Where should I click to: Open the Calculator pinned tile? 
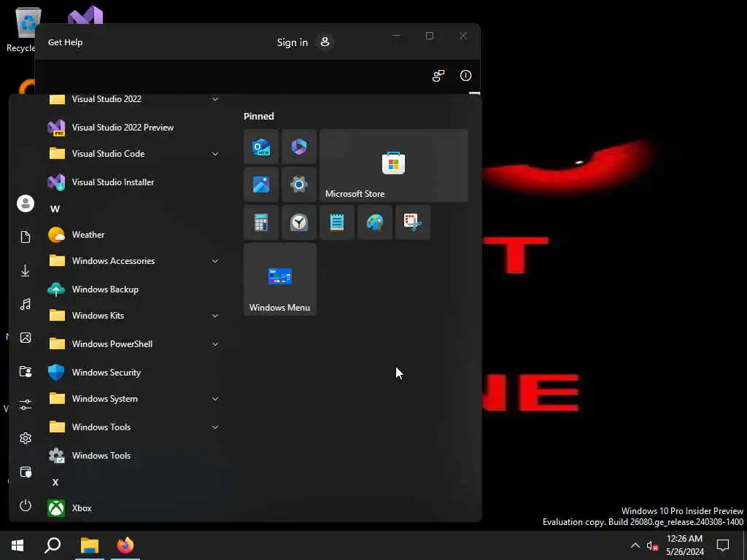point(261,222)
